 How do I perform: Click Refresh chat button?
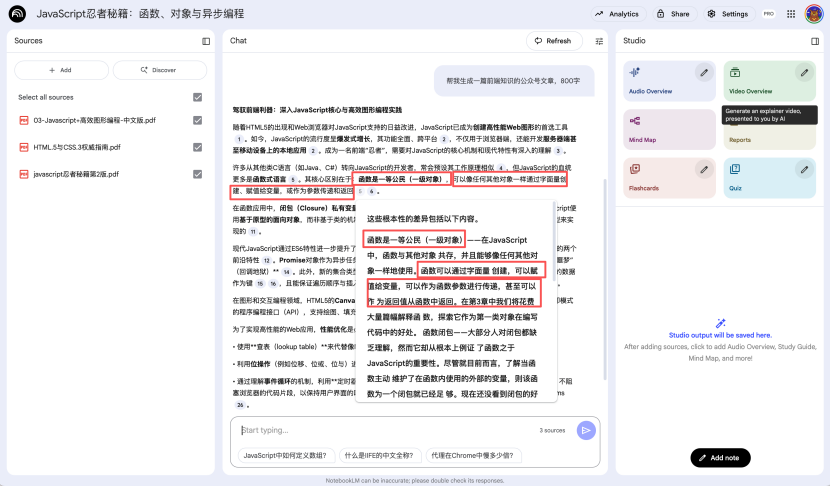click(554, 41)
